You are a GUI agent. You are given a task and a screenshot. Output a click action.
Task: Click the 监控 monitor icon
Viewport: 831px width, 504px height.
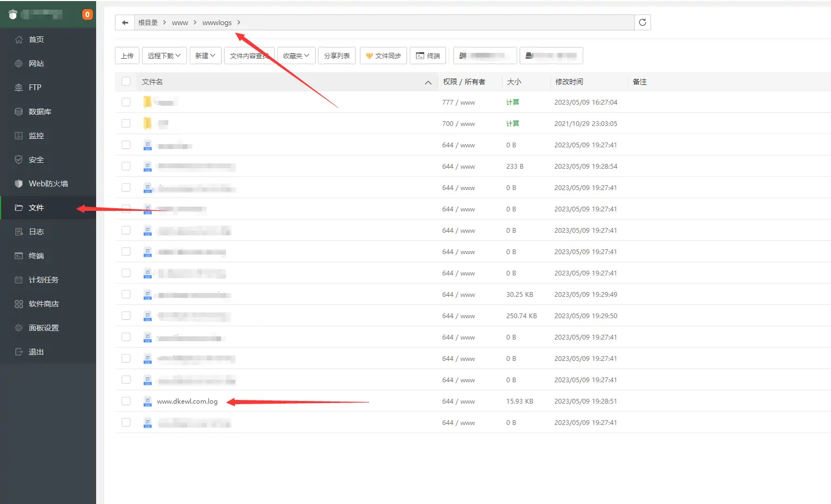(x=19, y=136)
